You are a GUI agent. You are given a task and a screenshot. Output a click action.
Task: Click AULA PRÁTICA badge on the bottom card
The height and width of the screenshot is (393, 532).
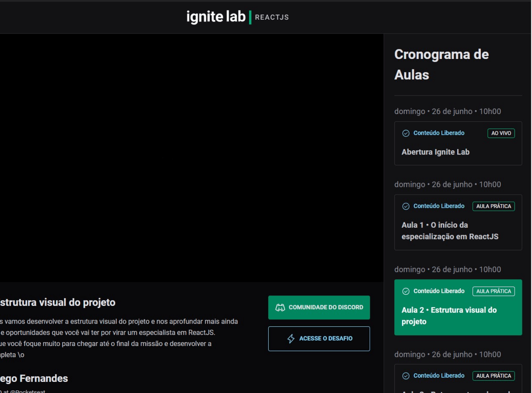(493, 376)
